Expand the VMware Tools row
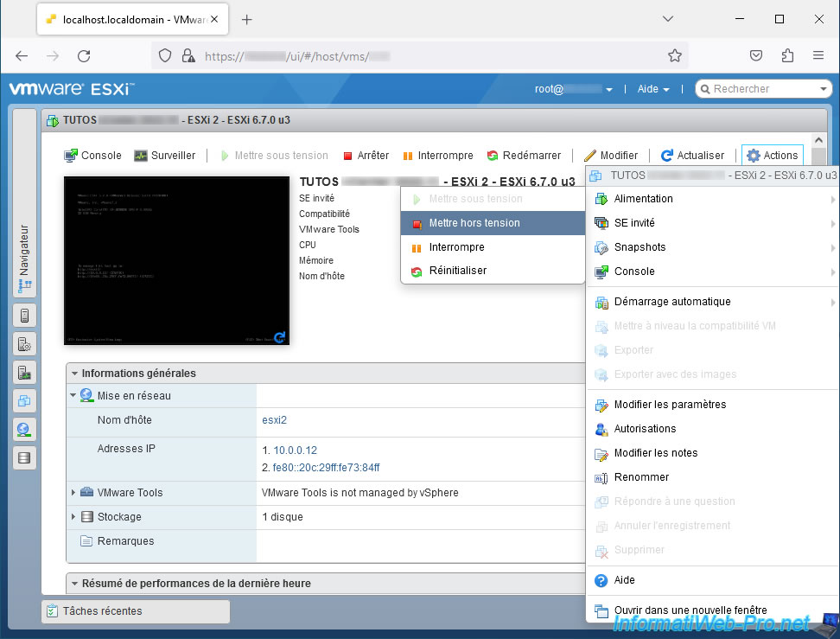Viewport: 840px width, 639px height. 73,493
